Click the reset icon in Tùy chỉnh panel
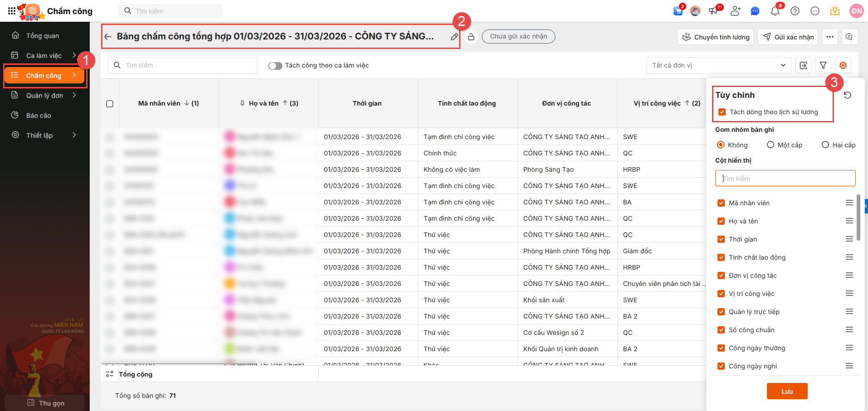 tap(848, 95)
